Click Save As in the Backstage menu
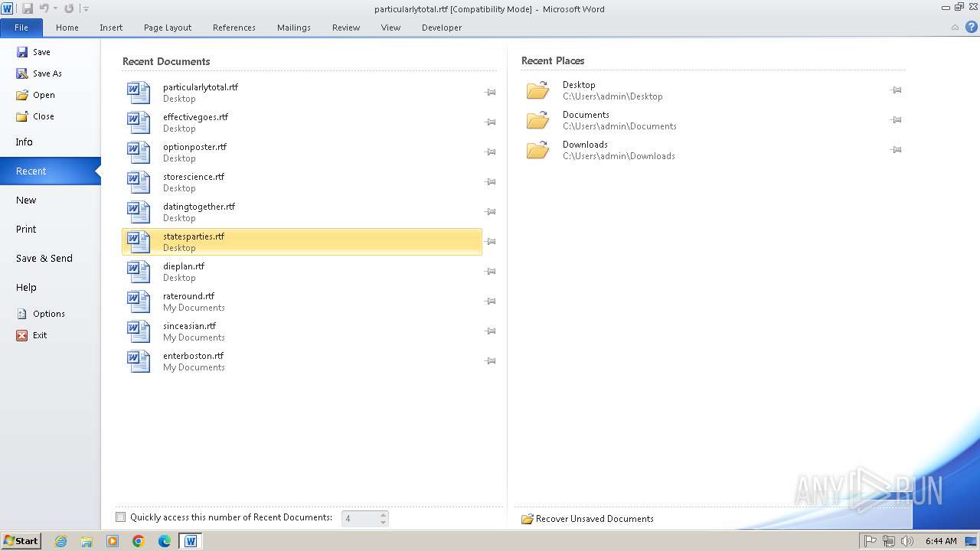The width and height of the screenshot is (980, 551). coord(39,73)
